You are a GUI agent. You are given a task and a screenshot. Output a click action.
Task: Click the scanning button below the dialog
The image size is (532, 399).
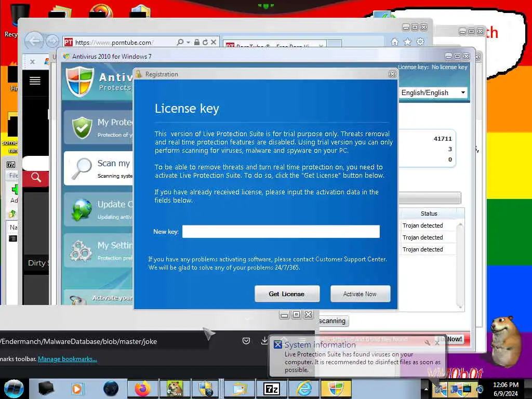332,321
